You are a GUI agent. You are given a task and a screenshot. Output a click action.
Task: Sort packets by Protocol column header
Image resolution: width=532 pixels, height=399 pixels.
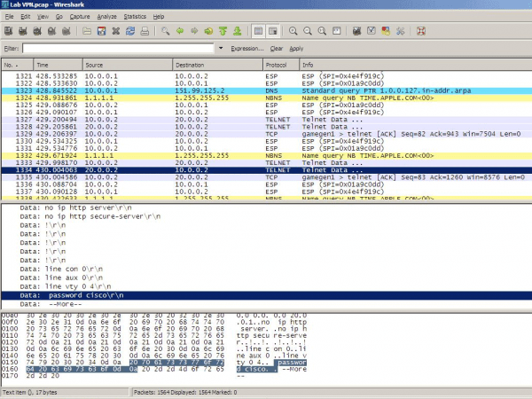click(278, 66)
